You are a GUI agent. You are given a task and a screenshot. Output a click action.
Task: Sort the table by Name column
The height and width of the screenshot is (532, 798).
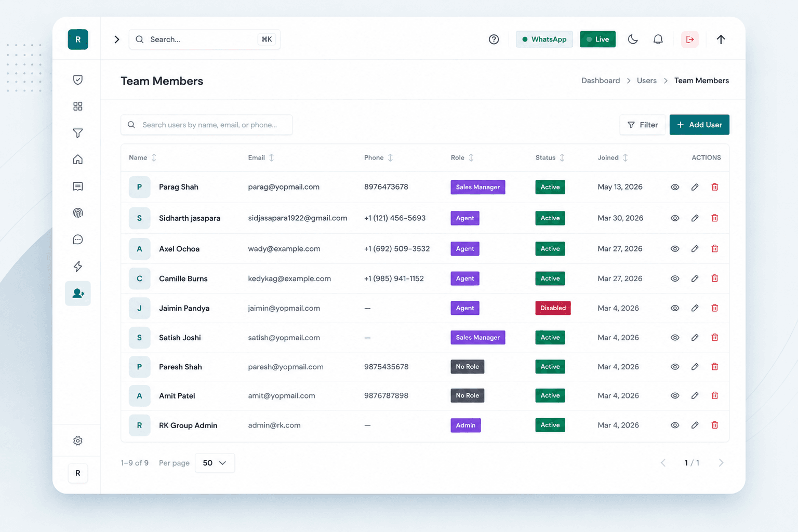click(x=142, y=157)
